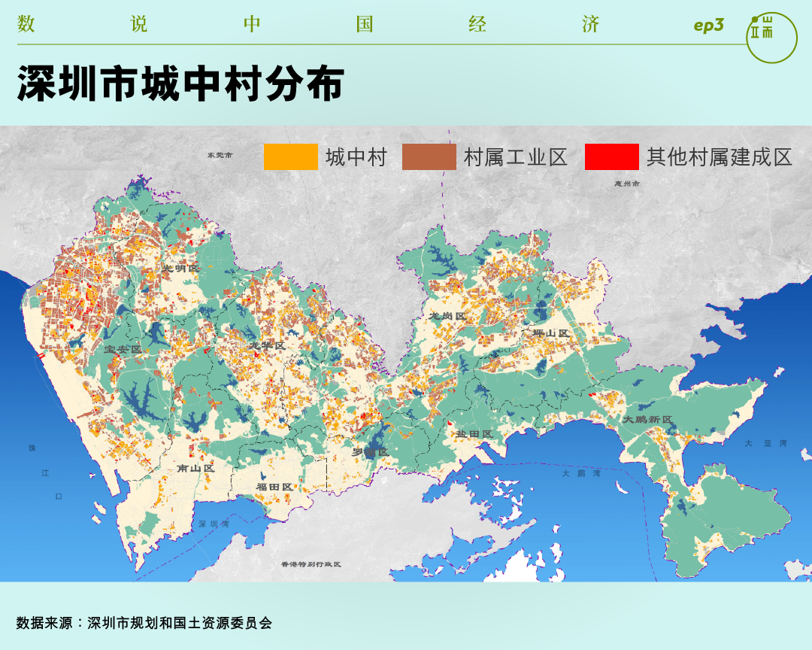Click the 城中村 legend label

tap(356, 157)
